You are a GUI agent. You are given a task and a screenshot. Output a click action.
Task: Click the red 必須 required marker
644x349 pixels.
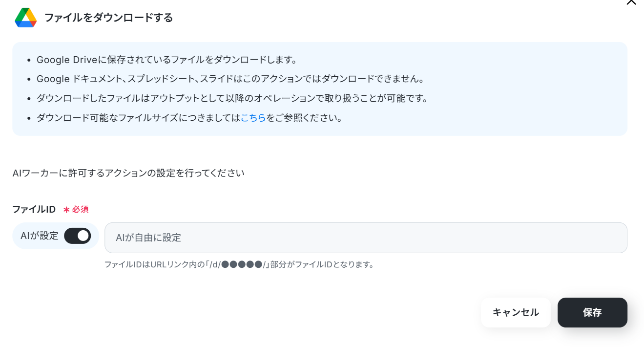[x=80, y=209]
